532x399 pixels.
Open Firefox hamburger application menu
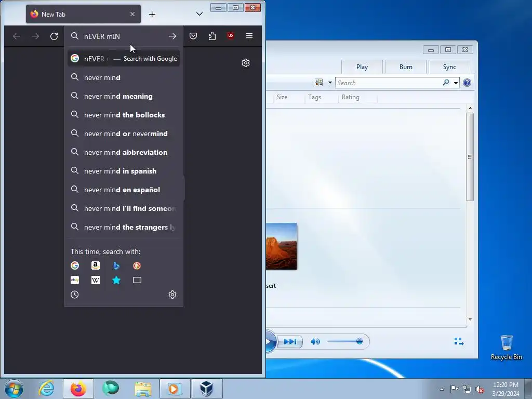249,36
